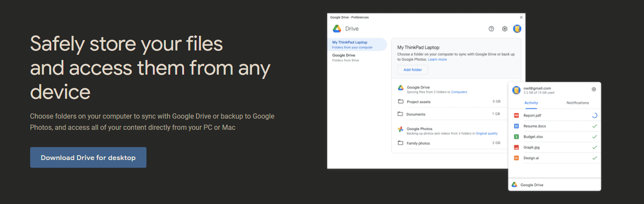
Task: Open the Graph.jpg activity entry
Action: tap(555, 148)
